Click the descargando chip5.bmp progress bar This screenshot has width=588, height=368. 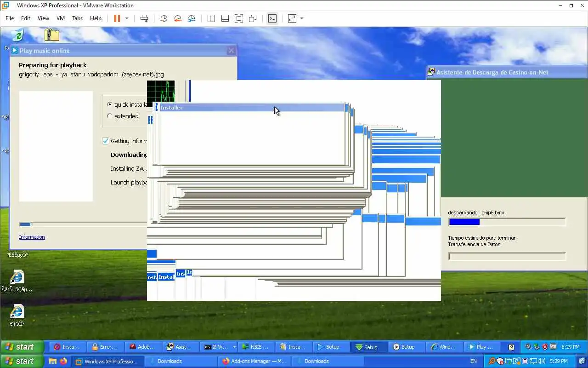click(x=507, y=222)
